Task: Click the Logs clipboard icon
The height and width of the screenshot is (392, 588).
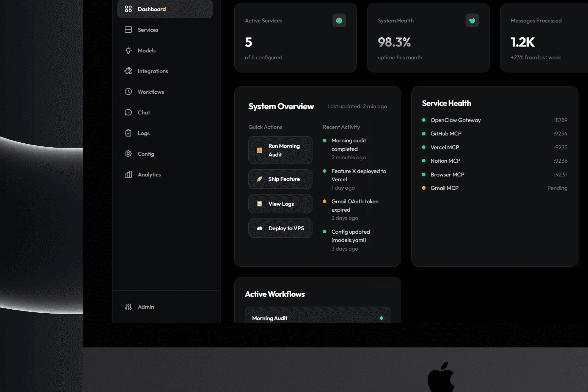Action: click(x=128, y=133)
